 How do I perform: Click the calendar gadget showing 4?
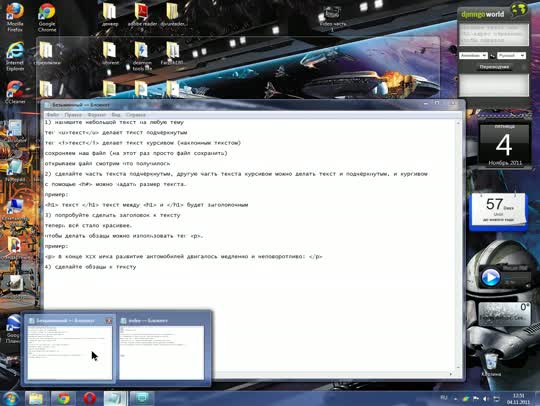pyautogui.click(x=504, y=145)
